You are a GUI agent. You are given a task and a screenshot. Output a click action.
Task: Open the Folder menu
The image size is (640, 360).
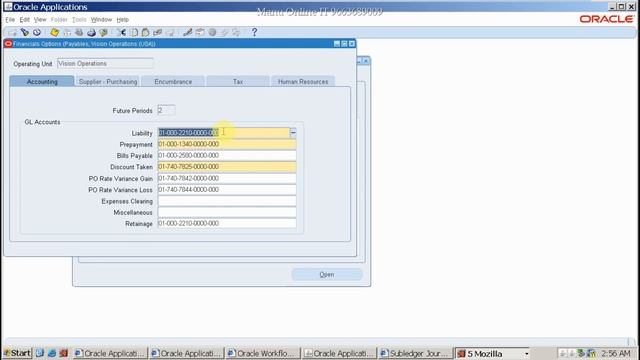[x=59, y=20]
